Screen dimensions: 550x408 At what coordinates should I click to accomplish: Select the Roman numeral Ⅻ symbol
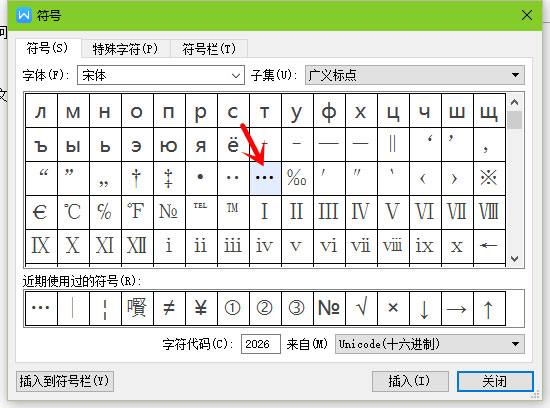137,246
